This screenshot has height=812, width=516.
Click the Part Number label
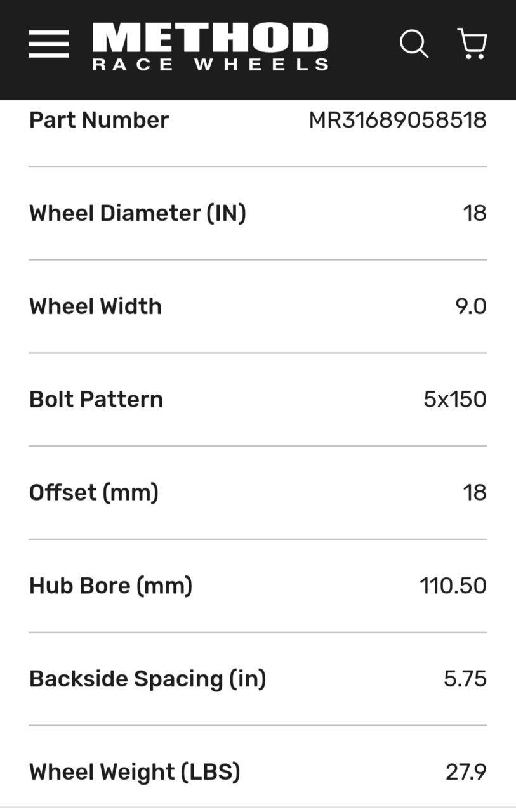[x=99, y=120]
